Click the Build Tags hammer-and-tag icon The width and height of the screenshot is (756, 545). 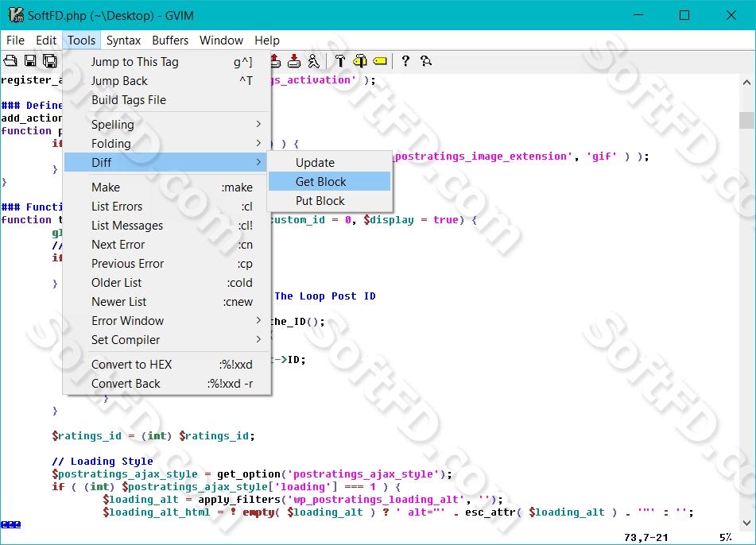(359, 60)
